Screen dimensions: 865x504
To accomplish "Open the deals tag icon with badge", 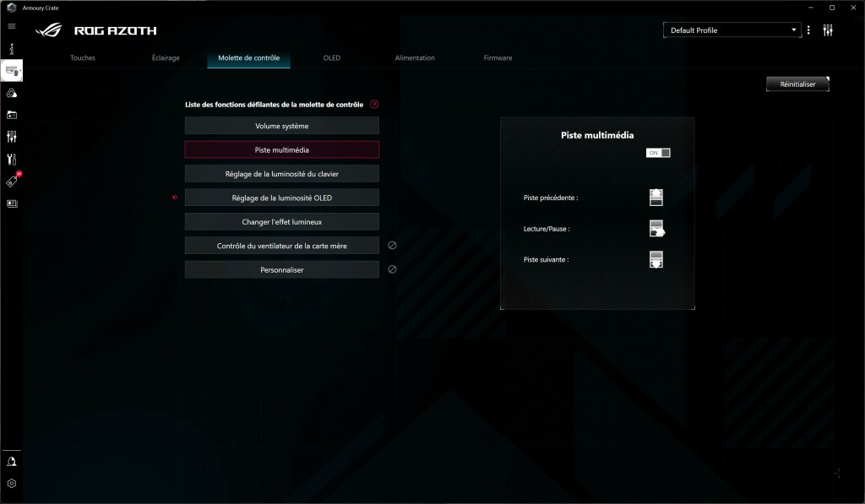I will (12, 182).
